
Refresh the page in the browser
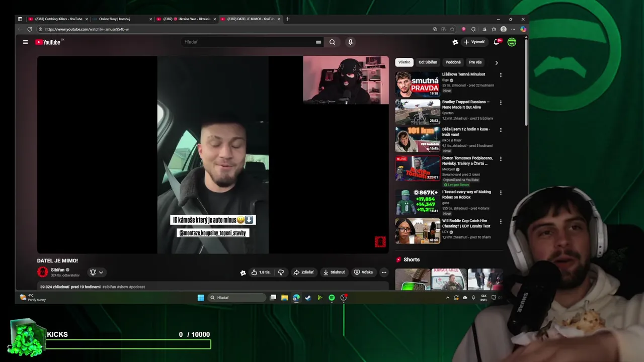(x=30, y=29)
